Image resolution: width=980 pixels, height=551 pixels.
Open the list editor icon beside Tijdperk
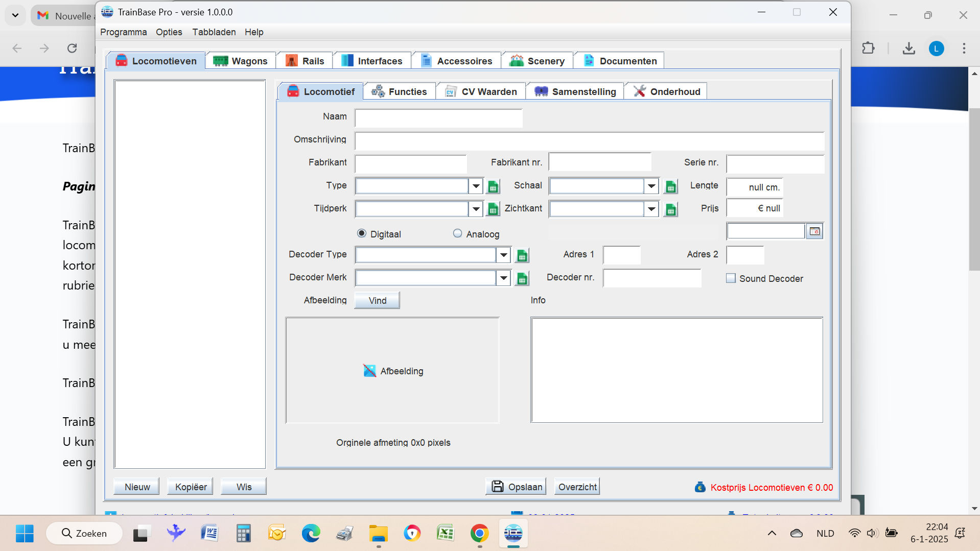pos(493,209)
